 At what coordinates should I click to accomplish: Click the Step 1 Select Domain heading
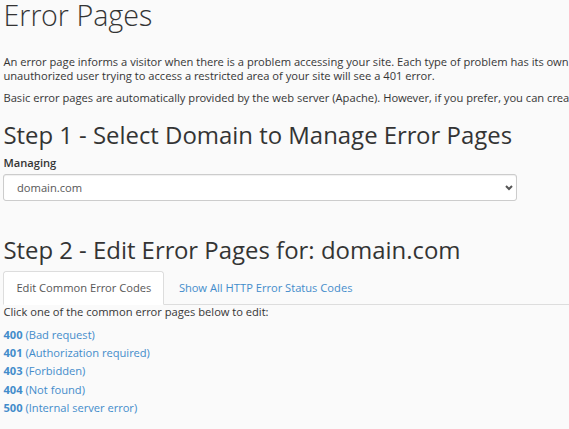pos(258,136)
